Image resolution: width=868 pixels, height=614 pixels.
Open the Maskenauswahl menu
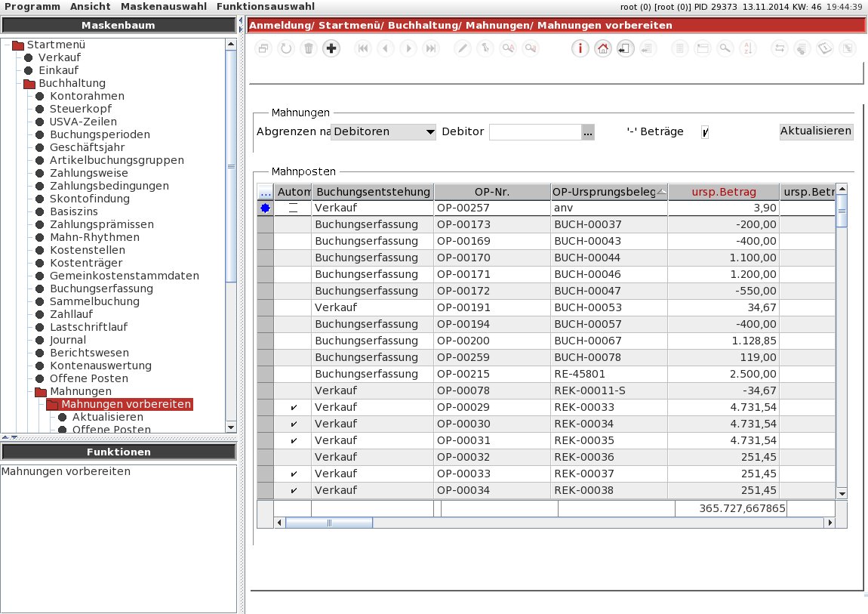164,7
